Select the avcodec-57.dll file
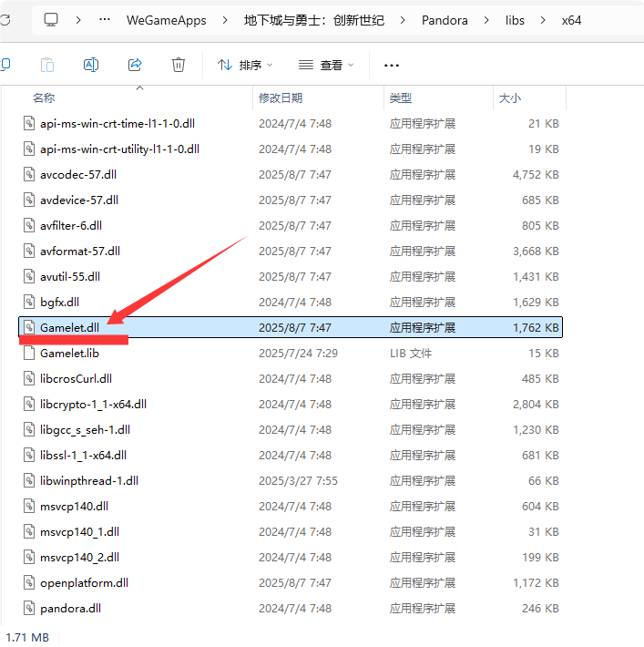The image size is (644, 647). click(x=78, y=175)
